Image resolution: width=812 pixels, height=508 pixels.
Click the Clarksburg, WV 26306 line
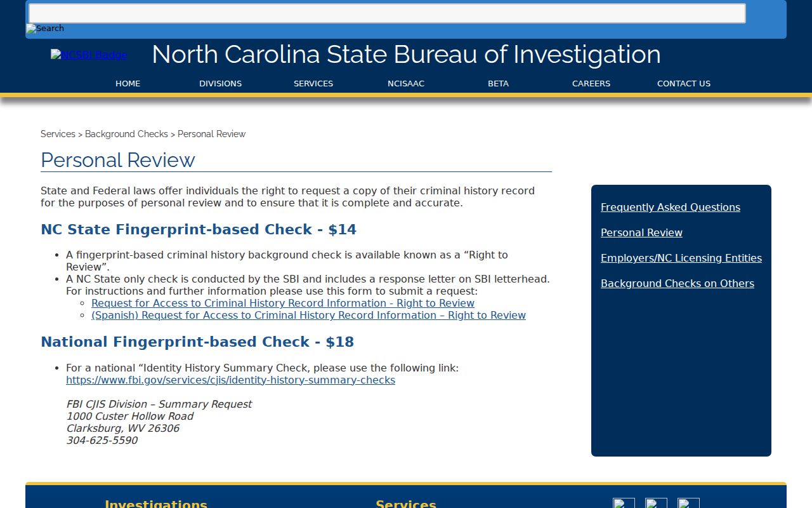[x=122, y=428]
